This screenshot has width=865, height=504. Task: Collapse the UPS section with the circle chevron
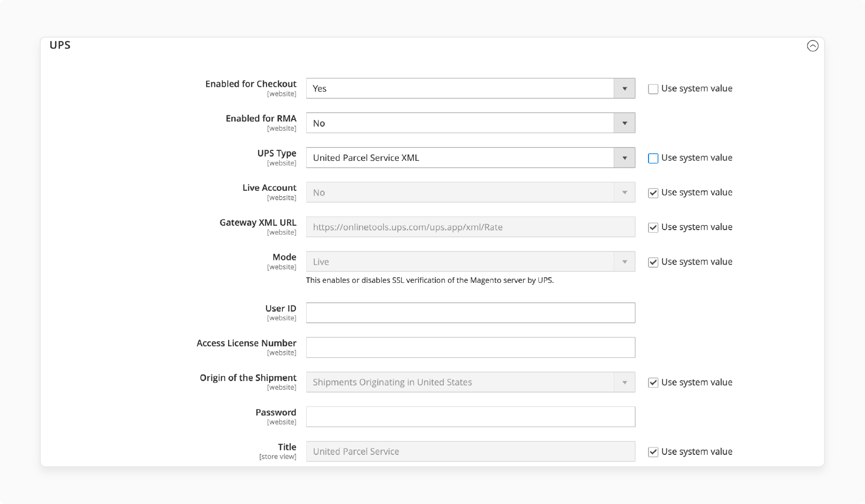click(812, 46)
